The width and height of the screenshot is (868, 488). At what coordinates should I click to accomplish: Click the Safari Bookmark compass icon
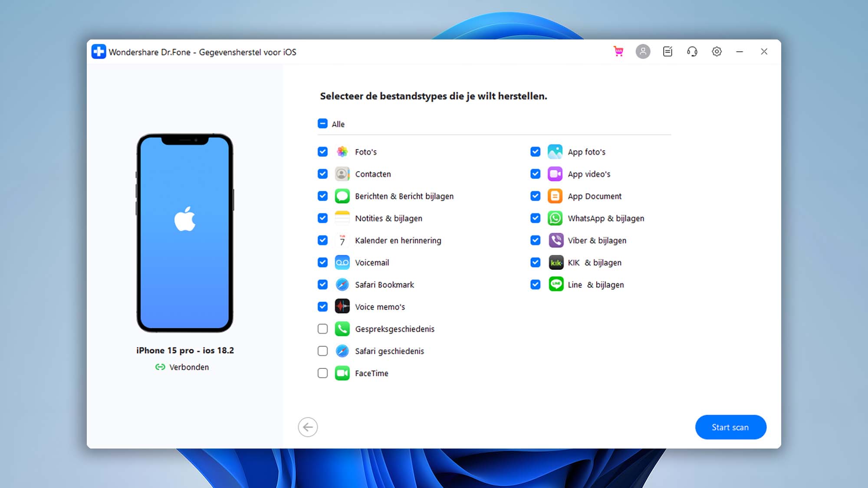pyautogui.click(x=342, y=284)
